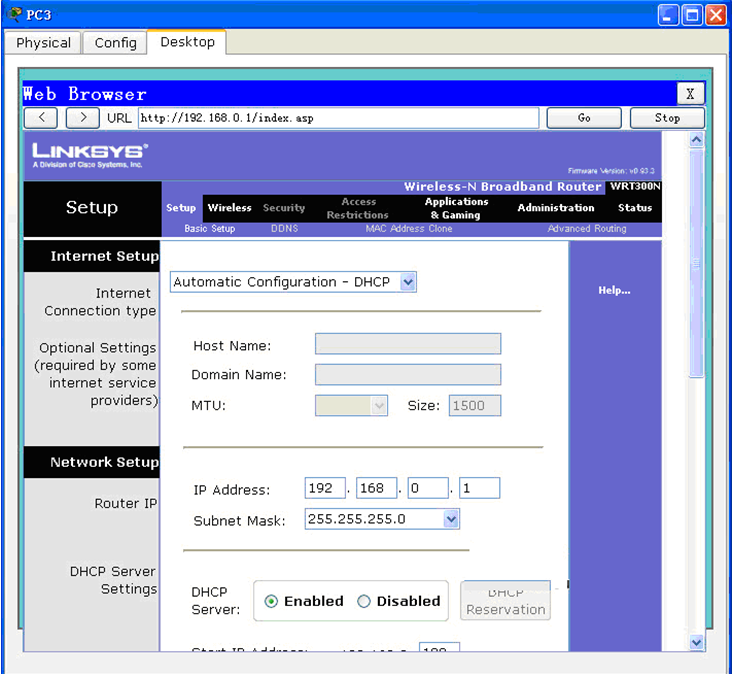Select the Setup menu tab
The image size is (732, 674).
coord(181,208)
